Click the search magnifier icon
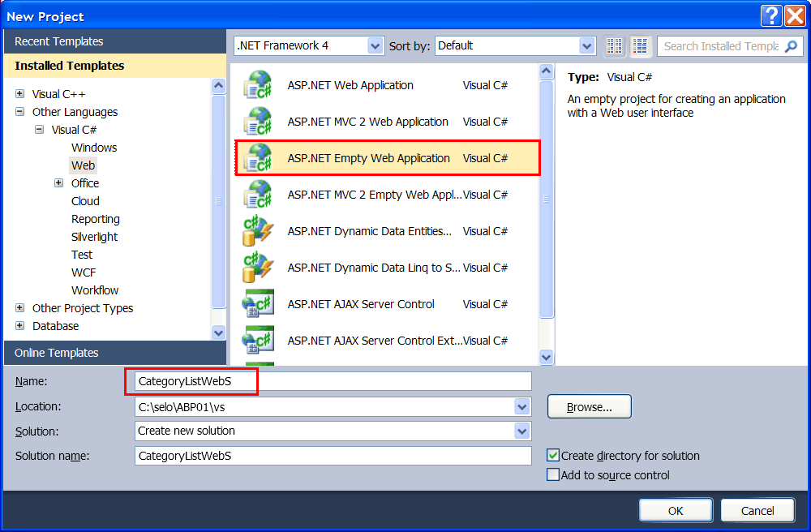Image resolution: width=811 pixels, height=532 pixels. click(x=791, y=46)
